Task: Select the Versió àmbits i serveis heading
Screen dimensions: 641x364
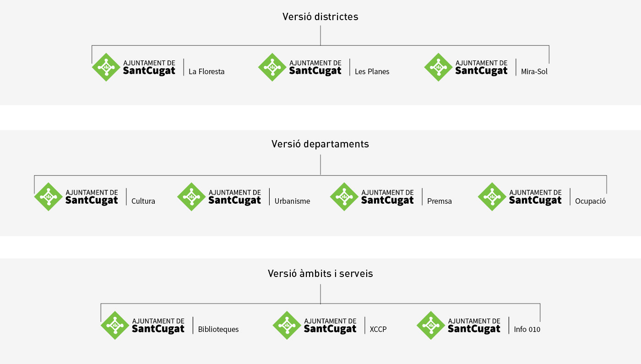Action: tap(320, 274)
